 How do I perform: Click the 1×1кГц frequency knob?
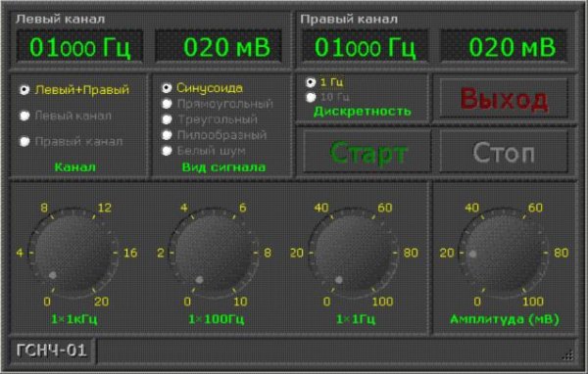coord(73,254)
